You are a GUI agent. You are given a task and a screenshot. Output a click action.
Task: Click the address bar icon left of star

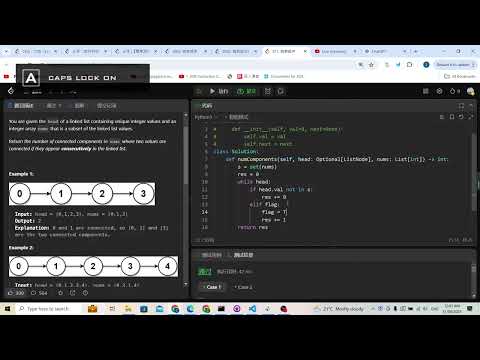pyautogui.click(x=361, y=65)
